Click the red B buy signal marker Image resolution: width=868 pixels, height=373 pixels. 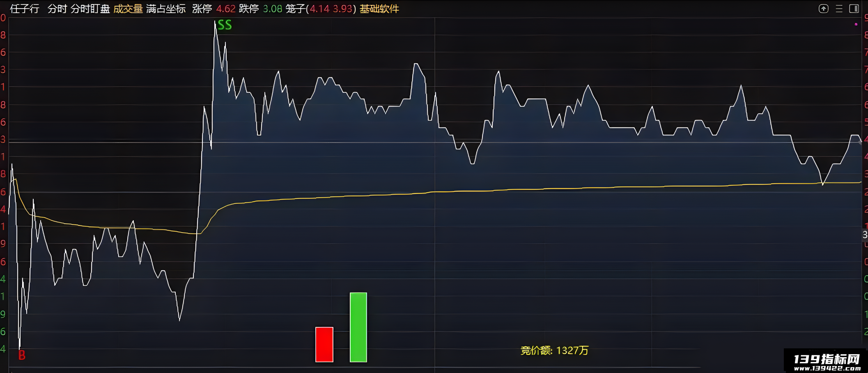click(22, 355)
